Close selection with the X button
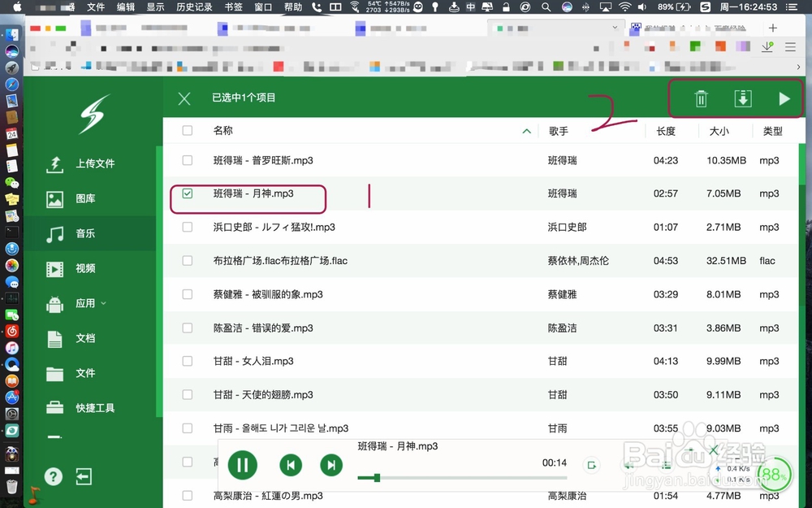Image resolution: width=812 pixels, height=508 pixels. pos(184,98)
